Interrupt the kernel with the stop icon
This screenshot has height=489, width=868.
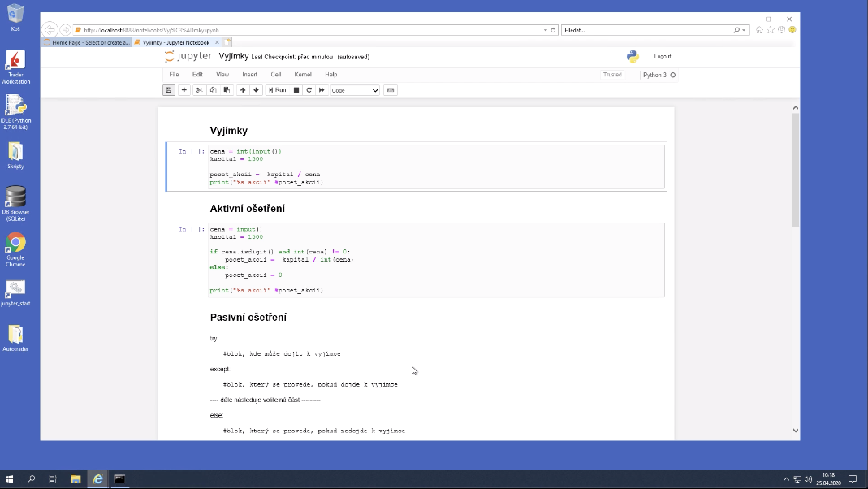(x=296, y=90)
